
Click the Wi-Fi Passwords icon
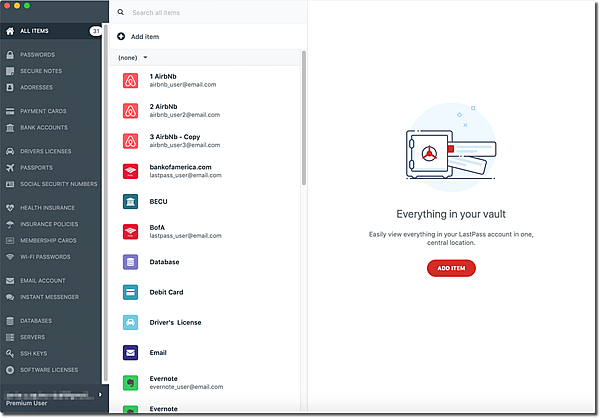(10, 257)
